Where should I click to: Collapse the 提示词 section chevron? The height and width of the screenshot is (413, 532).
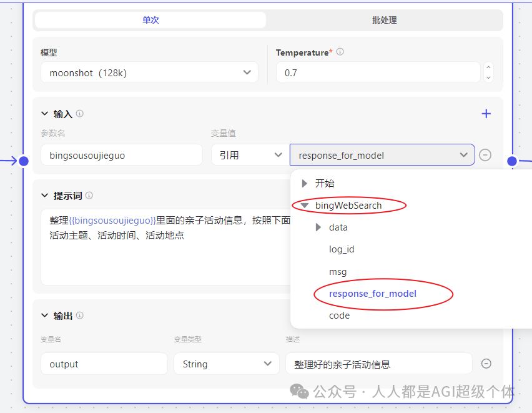[44, 196]
